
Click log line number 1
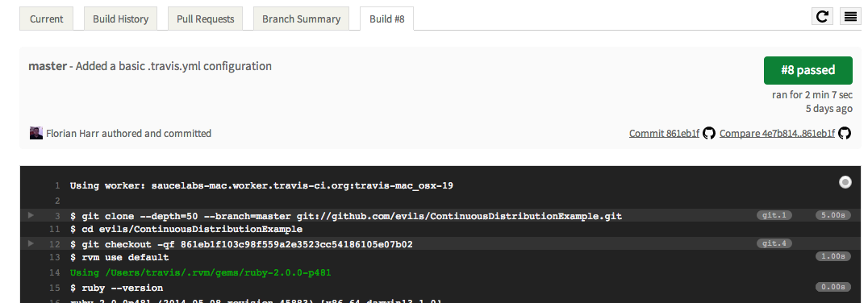pos(57,186)
